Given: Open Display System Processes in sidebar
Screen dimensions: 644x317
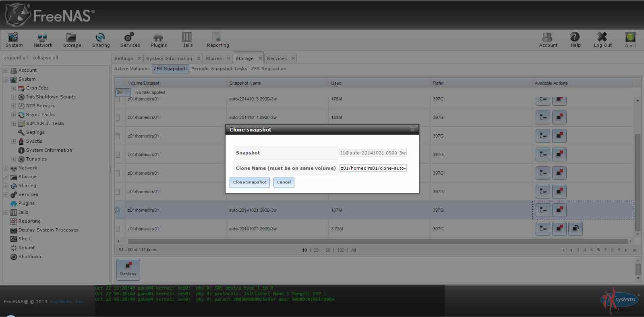Looking at the screenshot, I should [x=48, y=230].
